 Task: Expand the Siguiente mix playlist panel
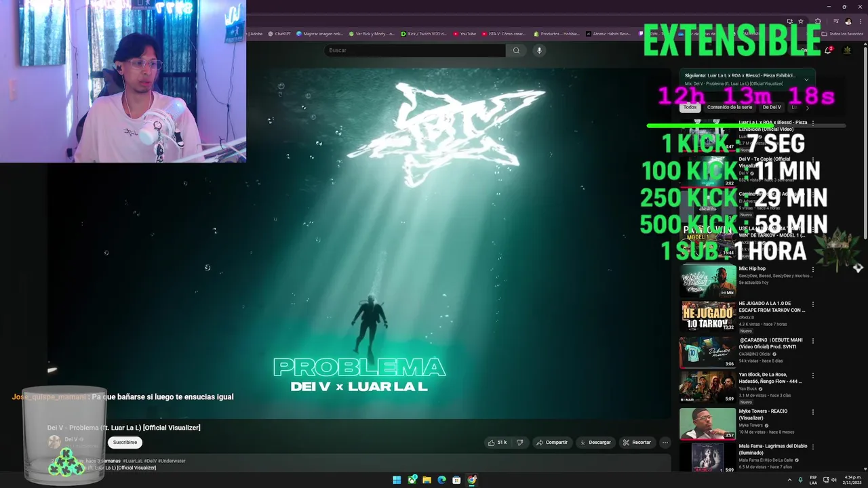click(806, 79)
